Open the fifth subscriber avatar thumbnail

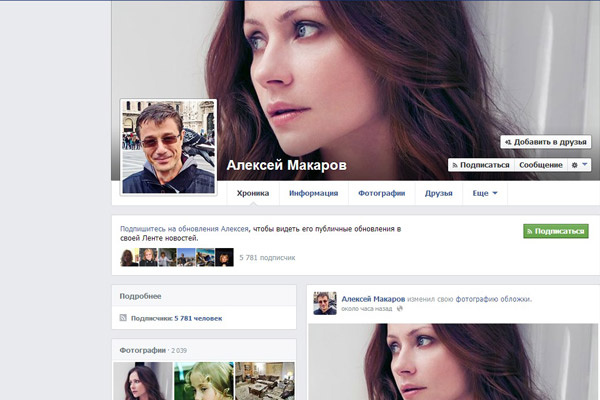pos(205,257)
